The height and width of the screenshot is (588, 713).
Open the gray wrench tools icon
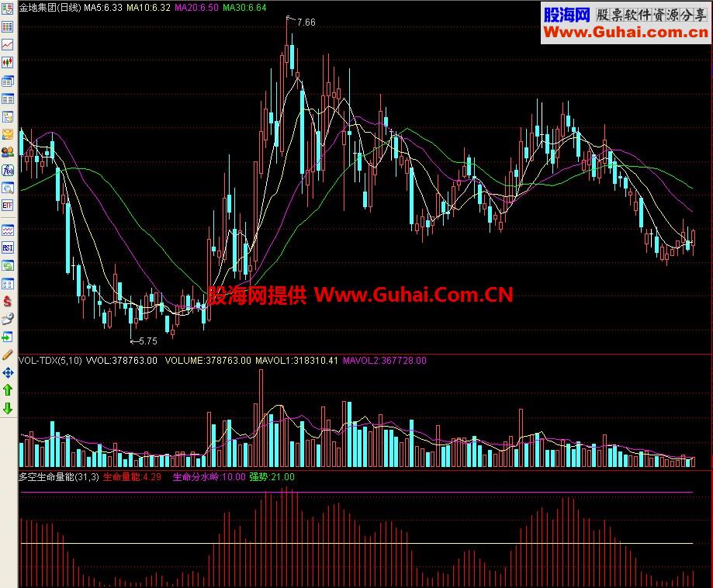pyautogui.click(x=7, y=320)
